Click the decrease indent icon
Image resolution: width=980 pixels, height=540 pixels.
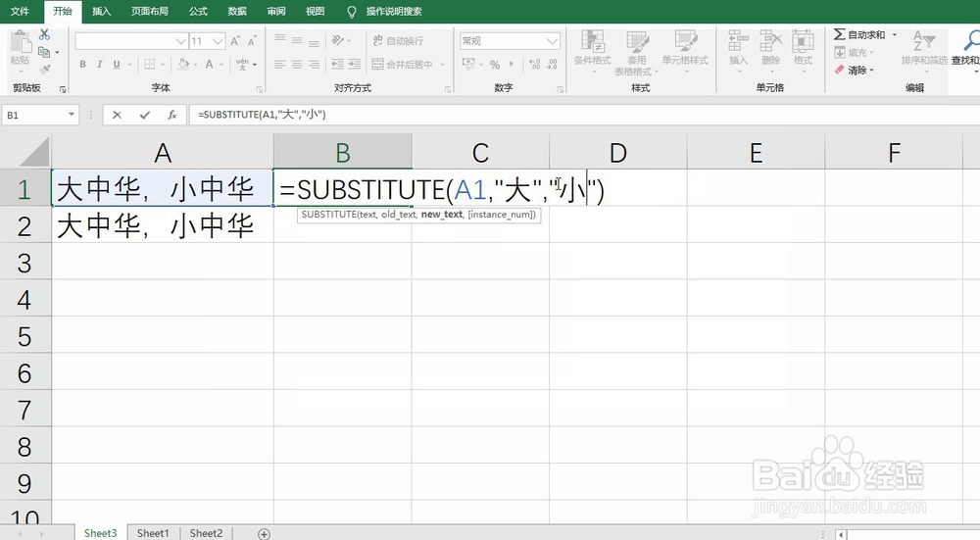pyautogui.click(x=337, y=64)
